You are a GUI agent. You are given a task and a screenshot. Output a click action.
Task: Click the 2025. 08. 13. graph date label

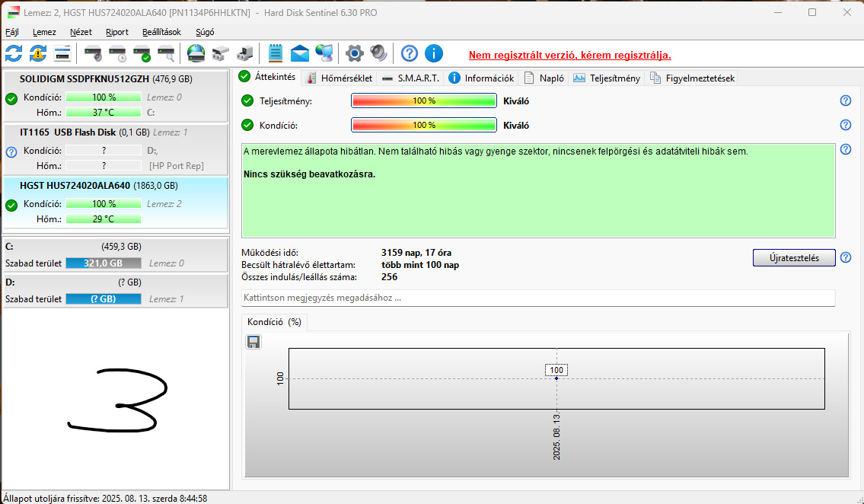(556, 436)
